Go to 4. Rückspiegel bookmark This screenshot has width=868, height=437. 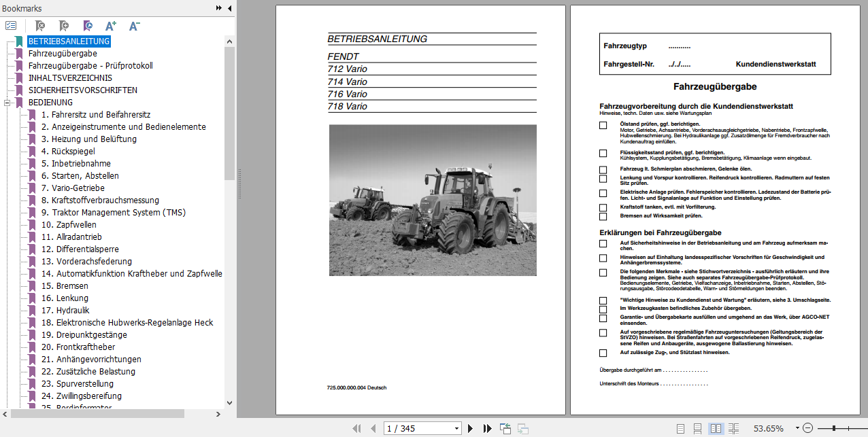coord(68,152)
